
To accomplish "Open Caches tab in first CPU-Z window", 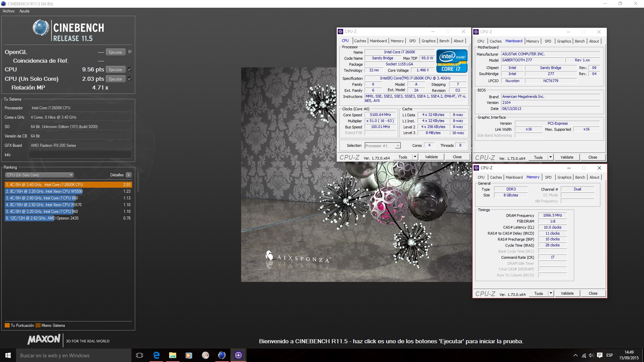I will click(360, 41).
